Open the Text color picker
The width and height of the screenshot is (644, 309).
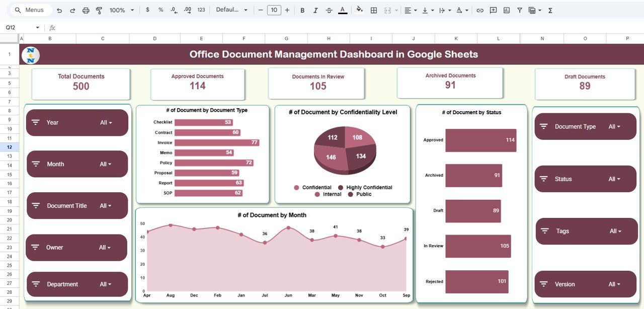(343, 10)
